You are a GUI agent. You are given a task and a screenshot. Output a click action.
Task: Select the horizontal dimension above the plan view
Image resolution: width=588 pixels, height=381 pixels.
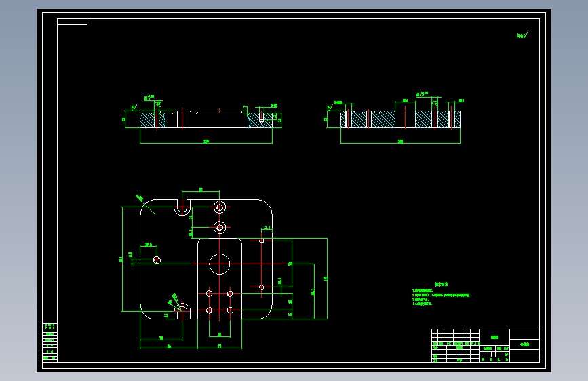(x=201, y=190)
